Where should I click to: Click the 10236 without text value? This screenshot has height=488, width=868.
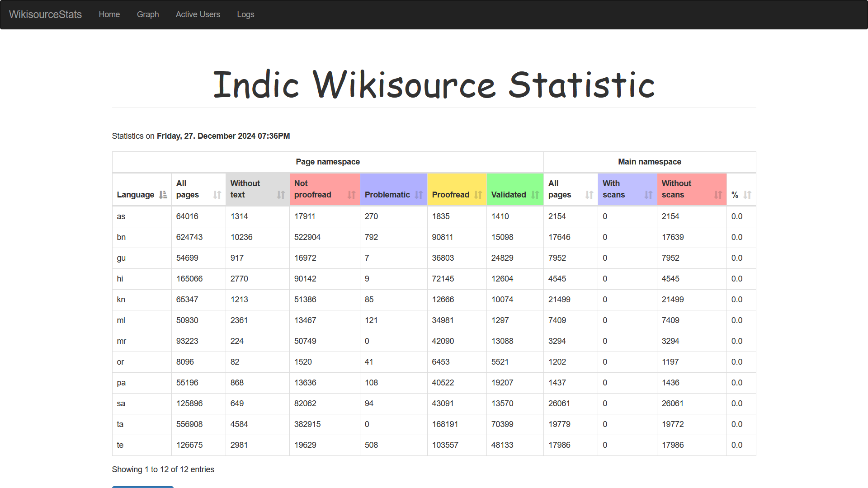[241, 237]
